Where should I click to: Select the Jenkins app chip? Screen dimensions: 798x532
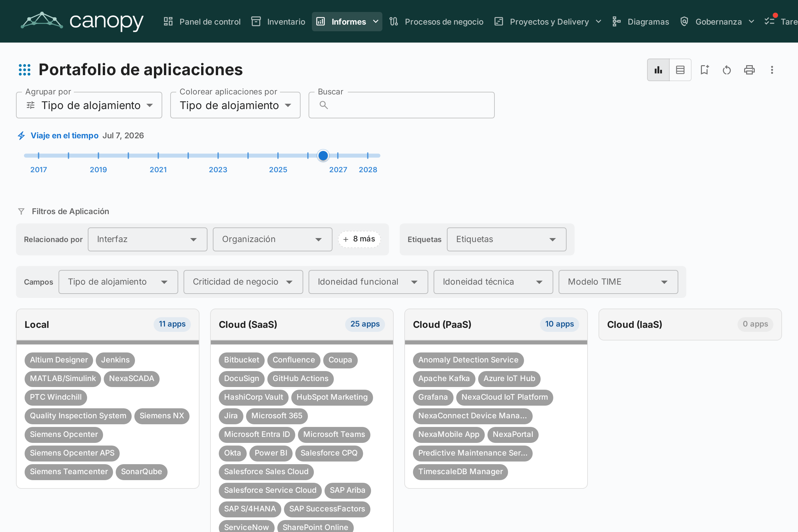click(x=115, y=360)
